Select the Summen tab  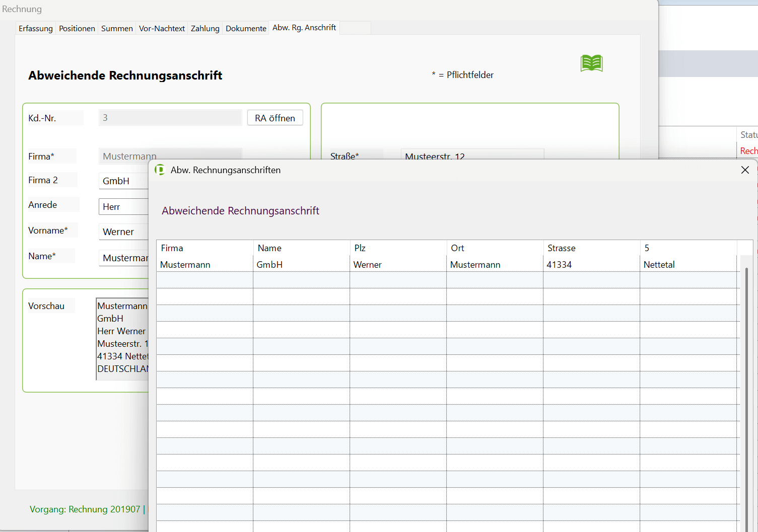tap(117, 29)
